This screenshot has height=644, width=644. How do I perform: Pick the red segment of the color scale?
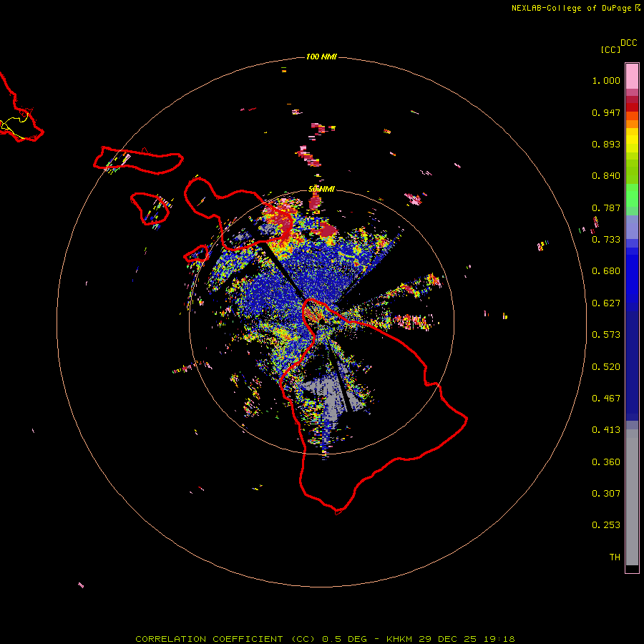(x=632, y=107)
